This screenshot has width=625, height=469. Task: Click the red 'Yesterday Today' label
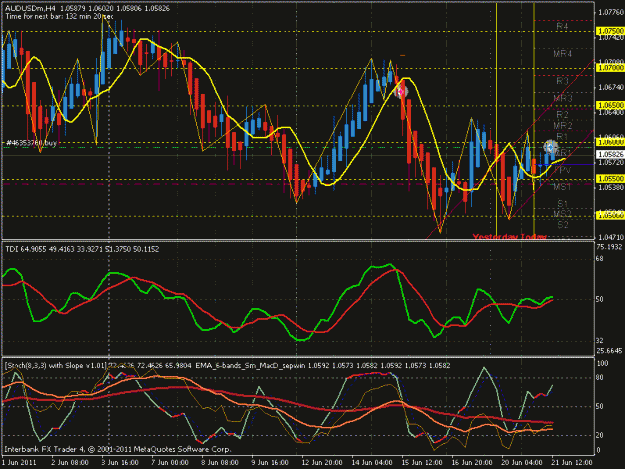point(509,237)
